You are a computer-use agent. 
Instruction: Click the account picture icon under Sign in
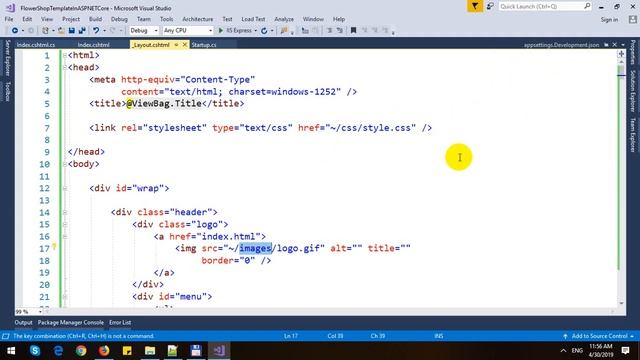point(633,19)
